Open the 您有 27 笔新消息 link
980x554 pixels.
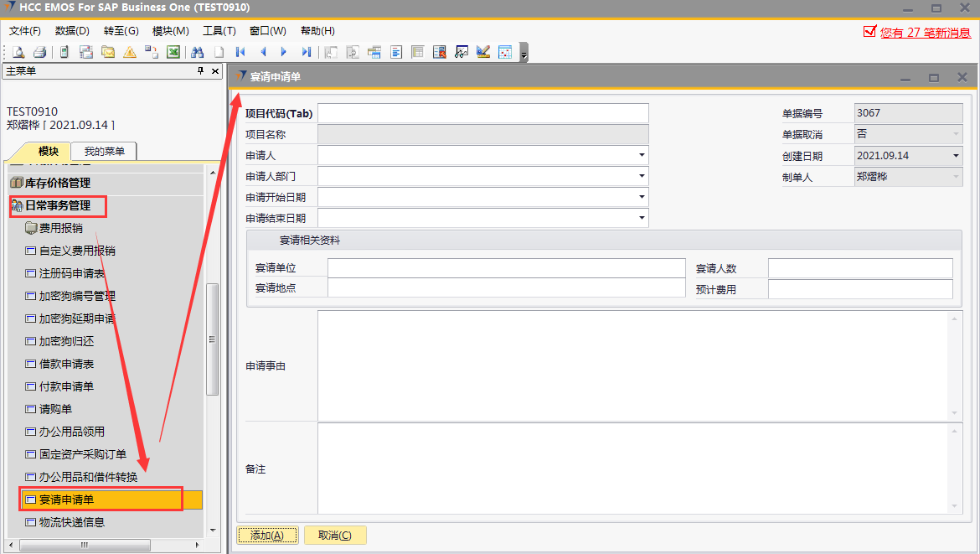coord(925,32)
